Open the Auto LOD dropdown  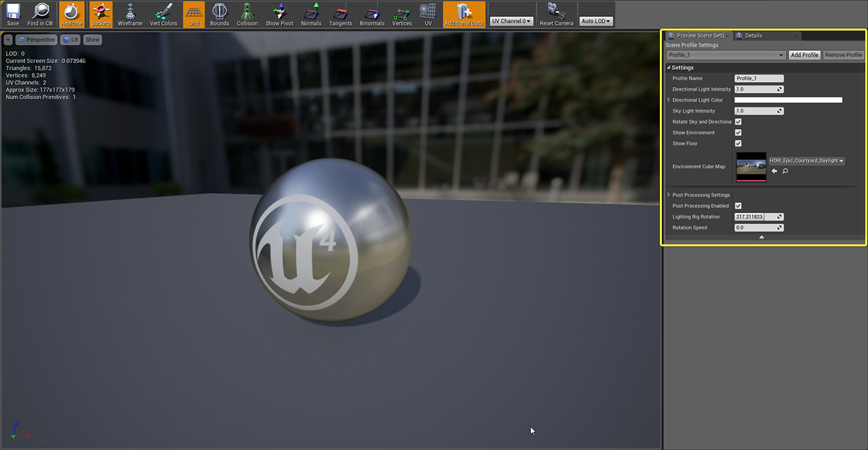596,21
